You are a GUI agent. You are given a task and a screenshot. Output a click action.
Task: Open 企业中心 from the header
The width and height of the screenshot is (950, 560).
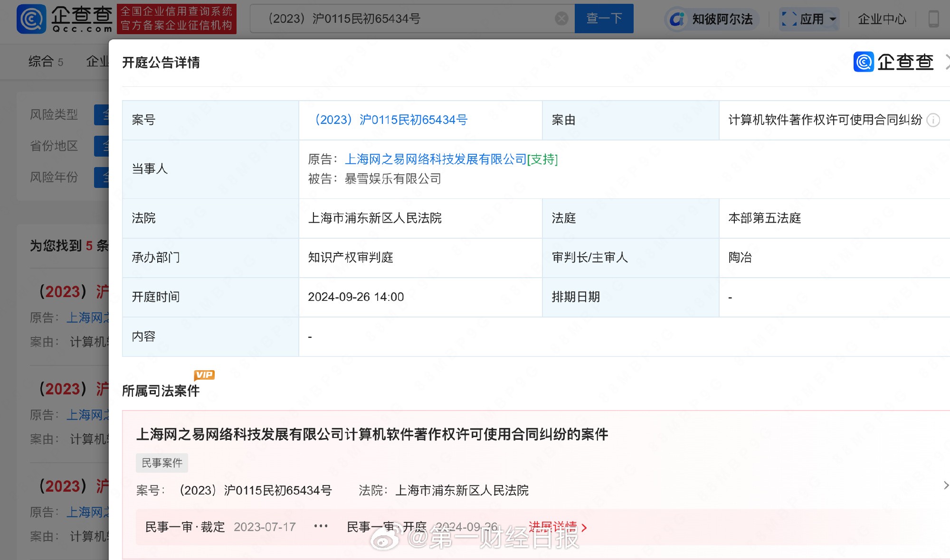click(882, 19)
